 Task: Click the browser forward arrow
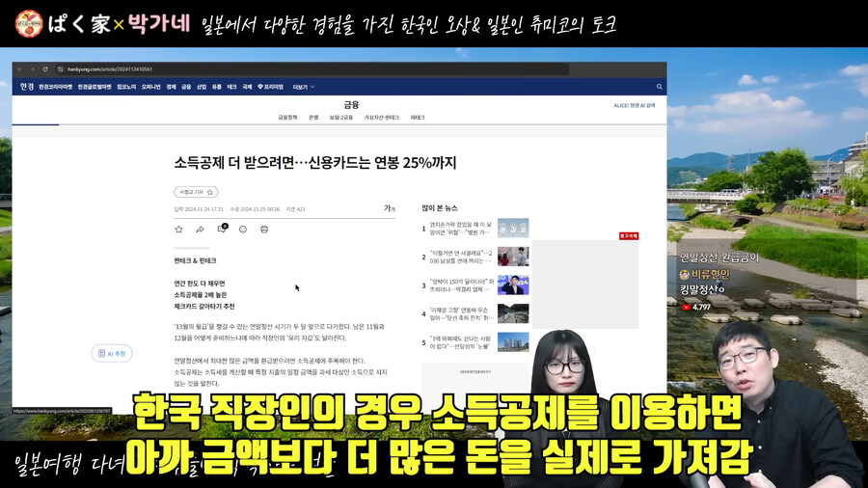32,69
